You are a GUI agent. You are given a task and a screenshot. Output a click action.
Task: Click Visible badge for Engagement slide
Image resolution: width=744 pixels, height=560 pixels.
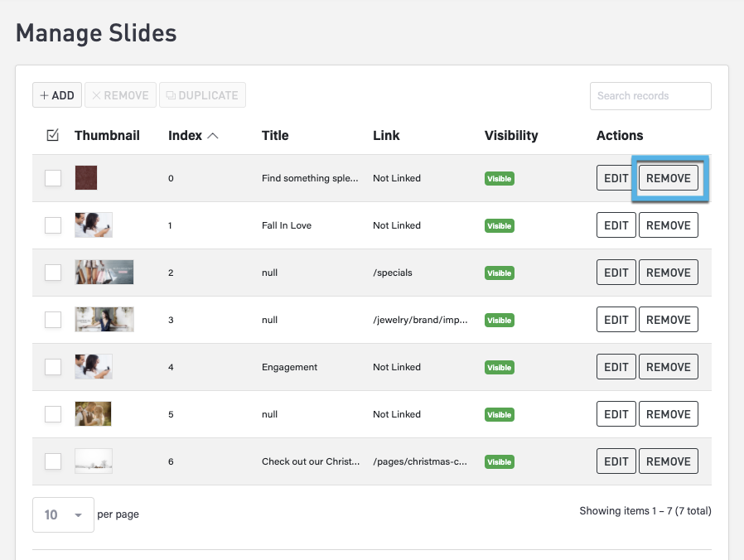click(x=499, y=367)
